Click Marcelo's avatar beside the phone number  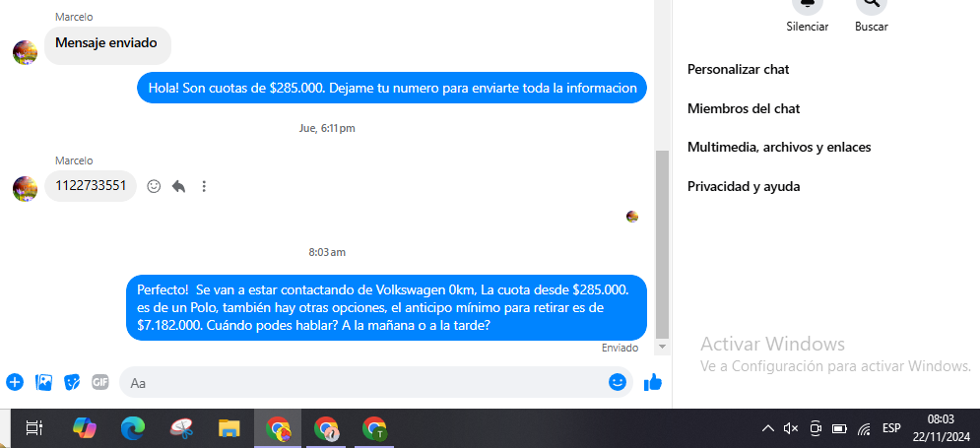tap(25, 189)
